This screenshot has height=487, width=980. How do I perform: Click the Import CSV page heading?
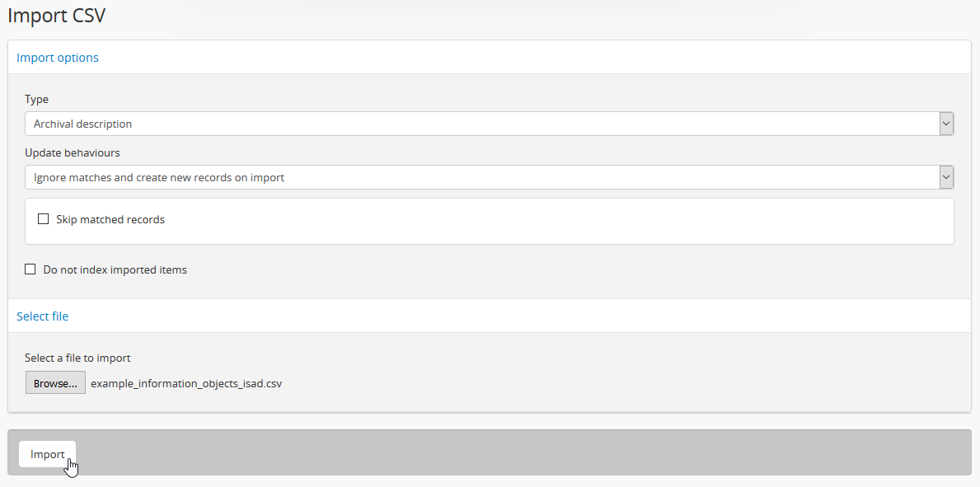[x=57, y=16]
